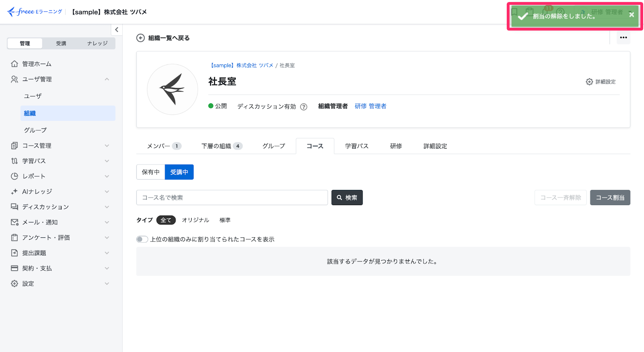Image resolution: width=644 pixels, height=352 pixels.
Task: Click the メール・通知 envelope icon
Action: (14, 222)
